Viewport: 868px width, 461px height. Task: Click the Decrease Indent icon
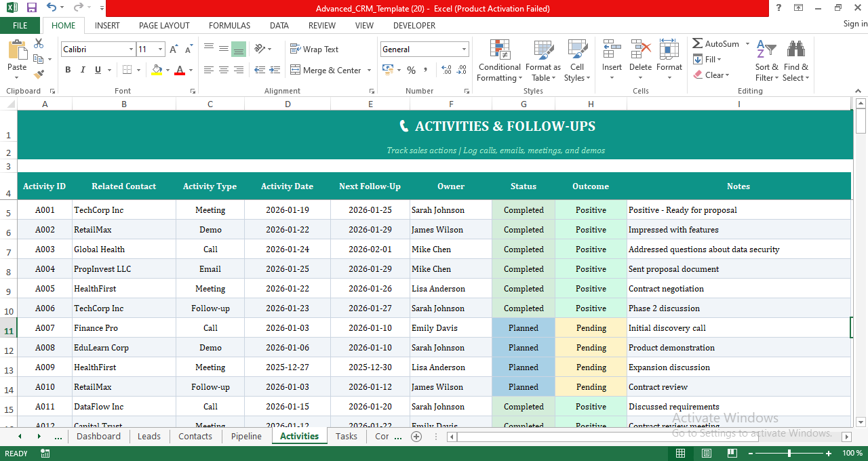point(259,70)
